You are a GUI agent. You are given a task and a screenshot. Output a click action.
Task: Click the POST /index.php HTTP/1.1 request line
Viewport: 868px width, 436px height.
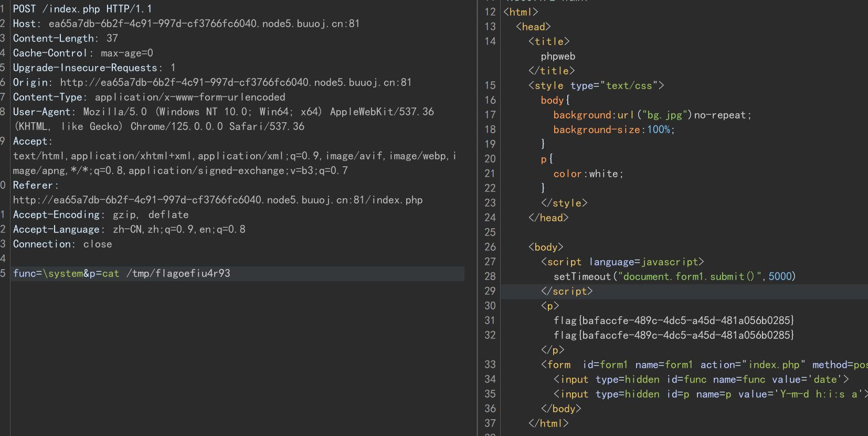click(82, 9)
